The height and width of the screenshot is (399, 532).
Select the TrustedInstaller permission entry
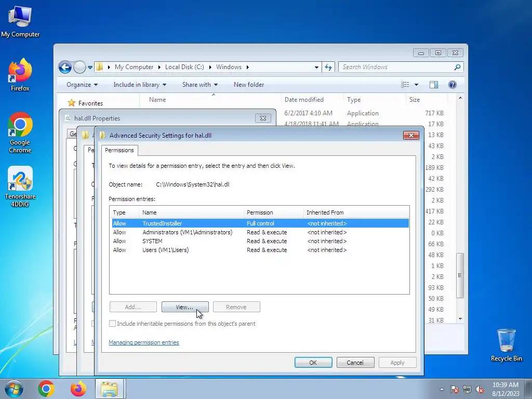(x=260, y=223)
